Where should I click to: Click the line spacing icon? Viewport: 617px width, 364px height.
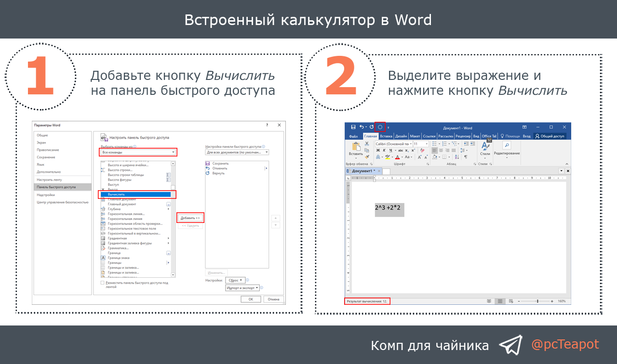point(462,150)
